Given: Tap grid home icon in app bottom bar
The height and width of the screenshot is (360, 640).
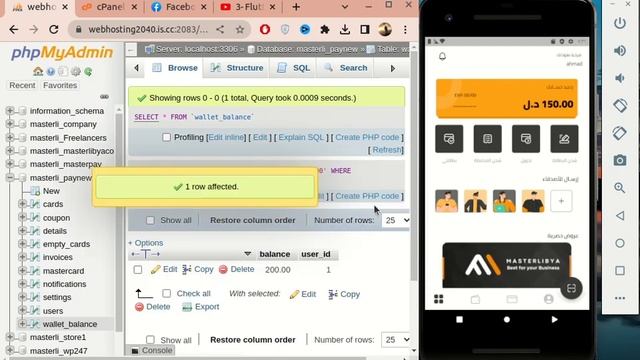Looking at the screenshot, I should 439,299.
